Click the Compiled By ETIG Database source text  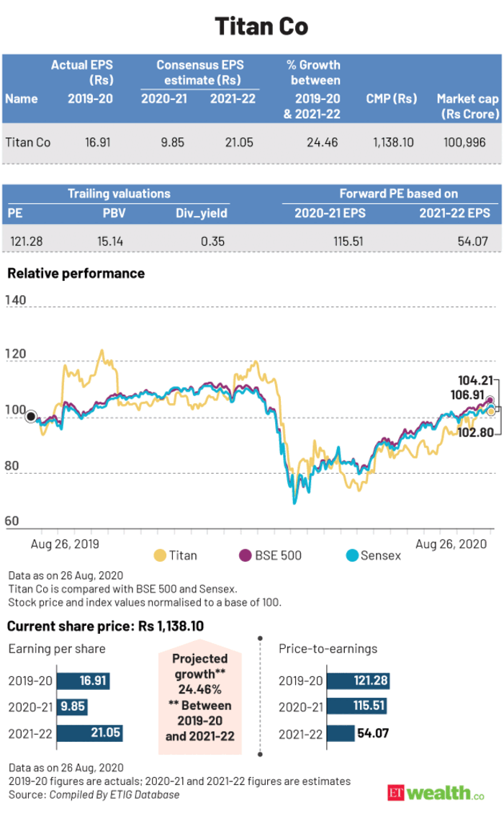pos(114,794)
